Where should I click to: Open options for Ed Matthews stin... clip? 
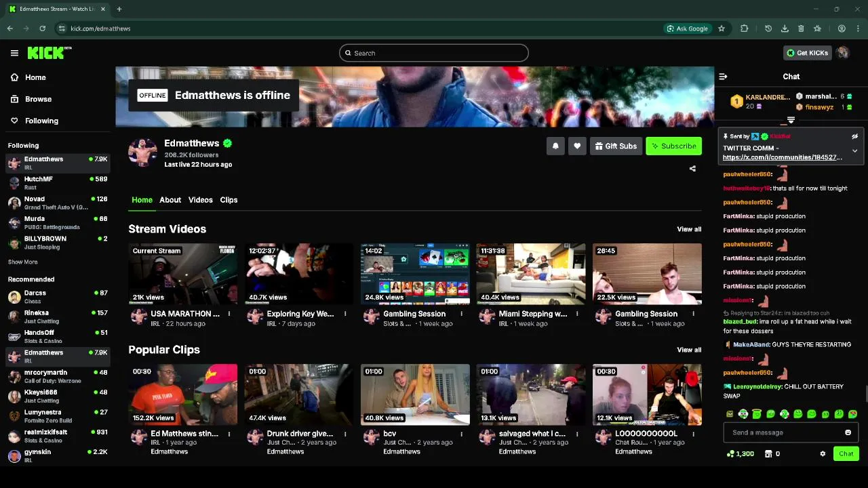[x=229, y=434]
